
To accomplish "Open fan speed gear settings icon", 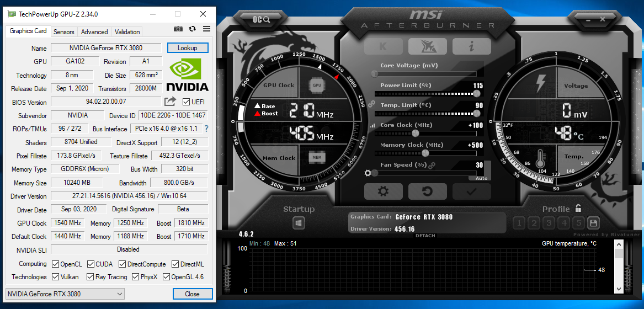I will (368, 173).
